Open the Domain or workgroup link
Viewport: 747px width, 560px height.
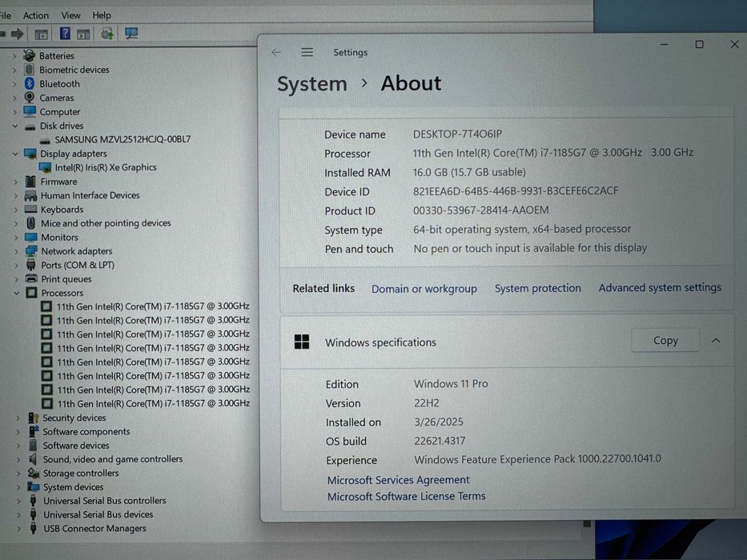click(x=424, y=289)
